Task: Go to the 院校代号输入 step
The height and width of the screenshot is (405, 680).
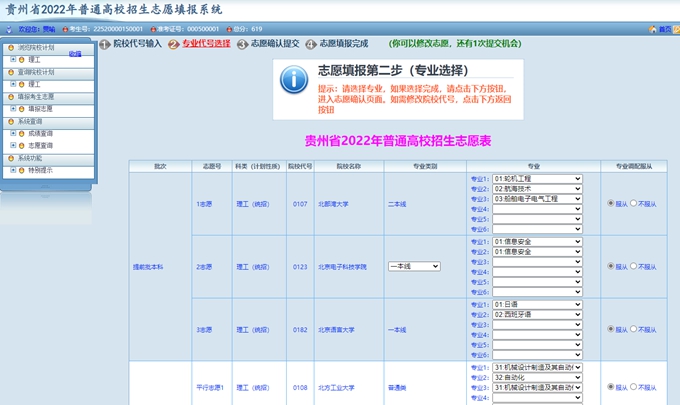Action: point(137,43)
